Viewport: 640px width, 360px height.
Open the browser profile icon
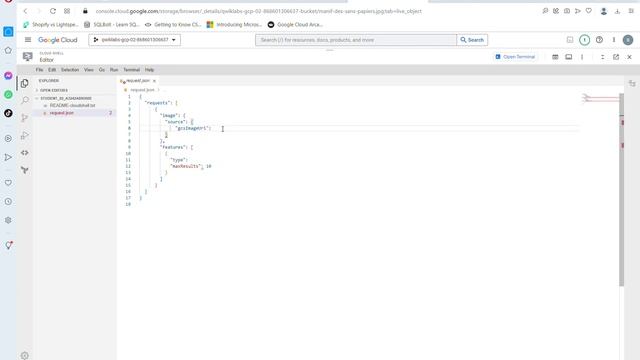click(604, 11)
